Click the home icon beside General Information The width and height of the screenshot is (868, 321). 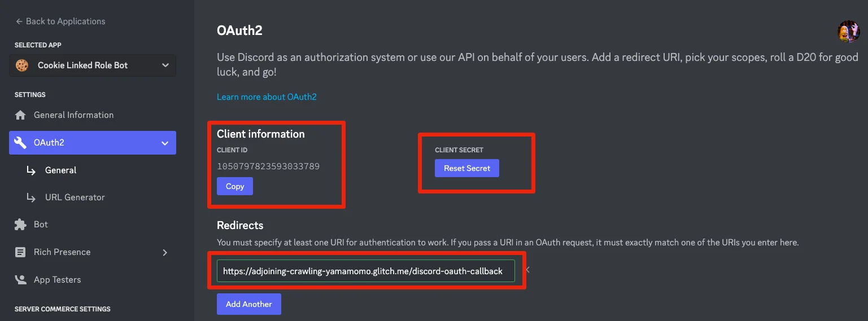[20, 115]
